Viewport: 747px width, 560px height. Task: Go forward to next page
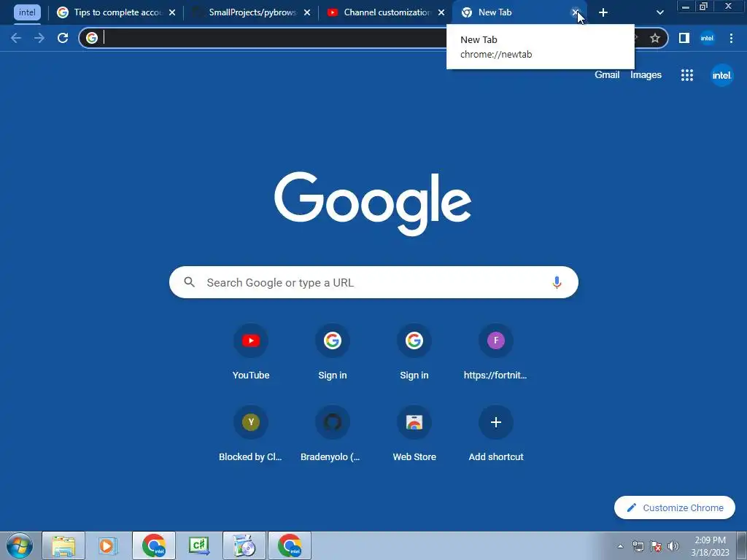(x=39, y=38)
